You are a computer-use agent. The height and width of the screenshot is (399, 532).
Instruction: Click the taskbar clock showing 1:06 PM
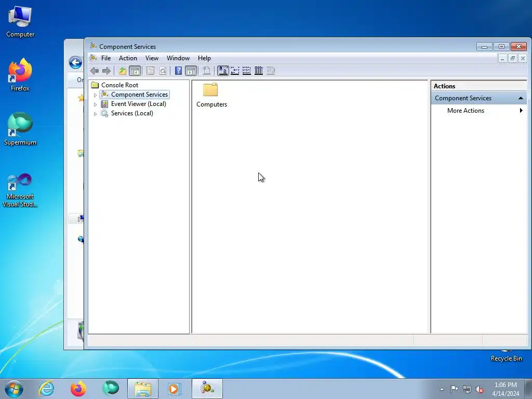point(506,389)
